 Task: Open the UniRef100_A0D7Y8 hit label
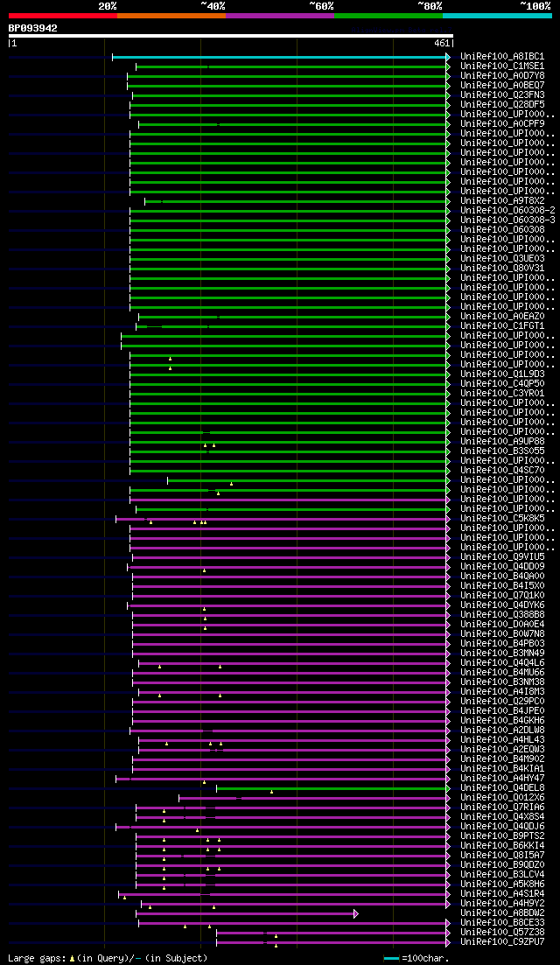point(502,76)
